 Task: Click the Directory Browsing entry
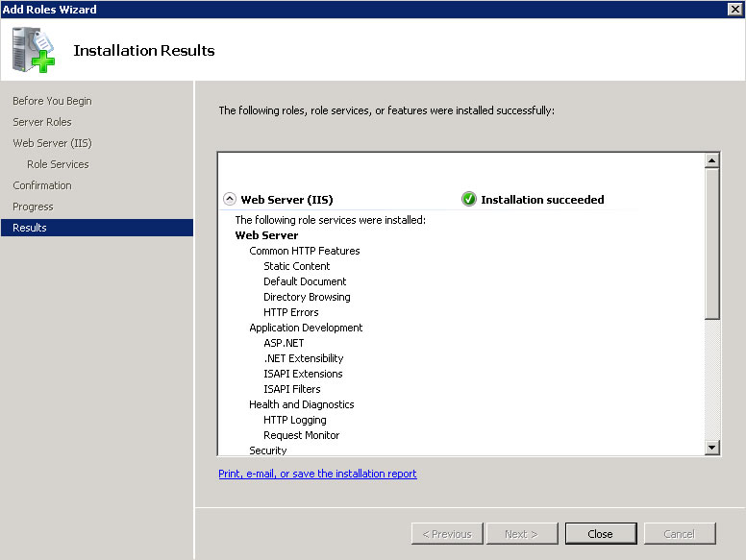tap(307, 297)
